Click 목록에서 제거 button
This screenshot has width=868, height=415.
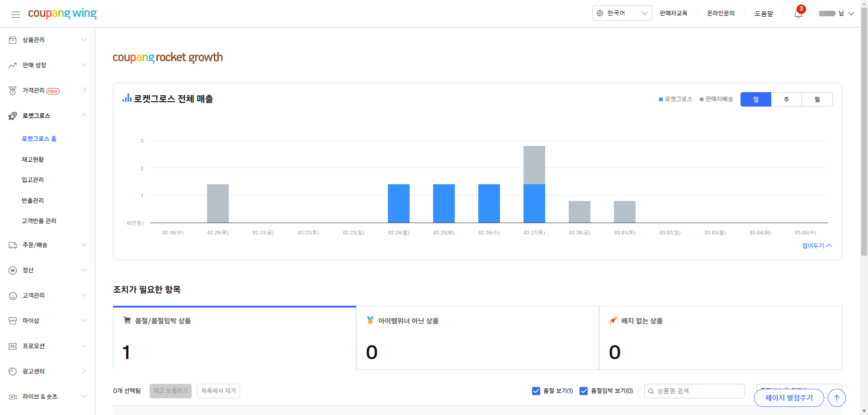pos(218,391)
